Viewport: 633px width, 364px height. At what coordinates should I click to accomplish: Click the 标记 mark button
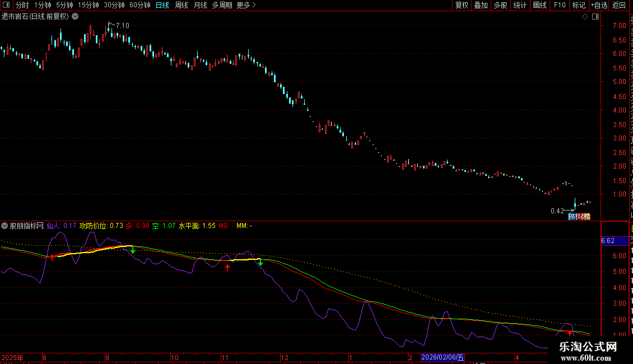point(579,5)
